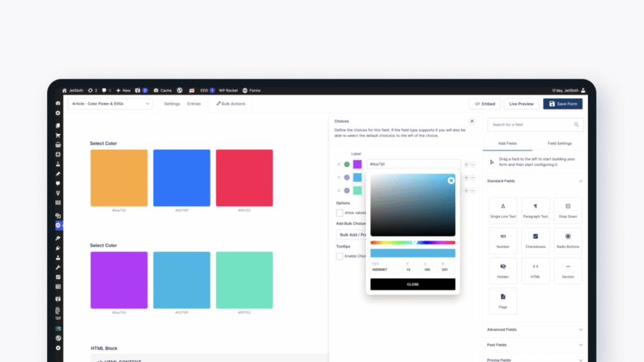Expand the Pricing Fields section
Screen dimensions: 644x362
(x=535, y=359)
